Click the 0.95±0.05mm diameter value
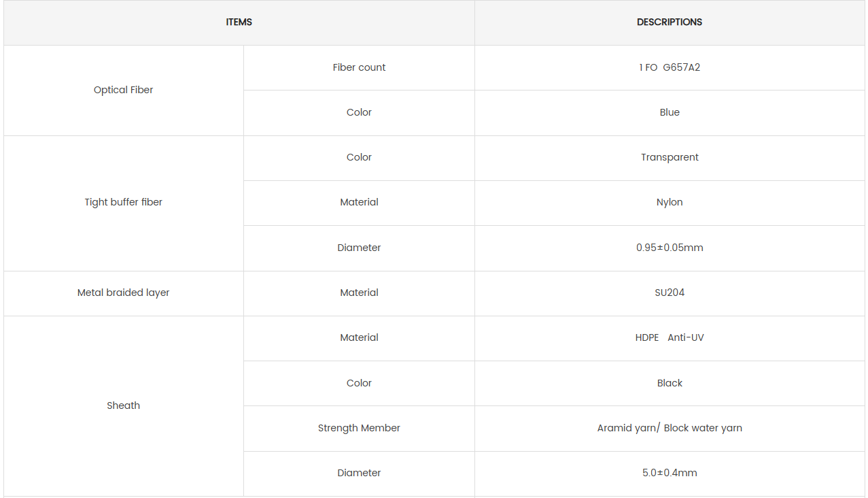 670,248
